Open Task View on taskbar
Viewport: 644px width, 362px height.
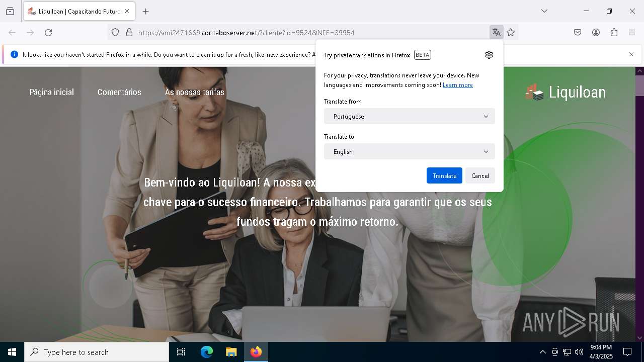pyautogui.click(x=181, y=352)
